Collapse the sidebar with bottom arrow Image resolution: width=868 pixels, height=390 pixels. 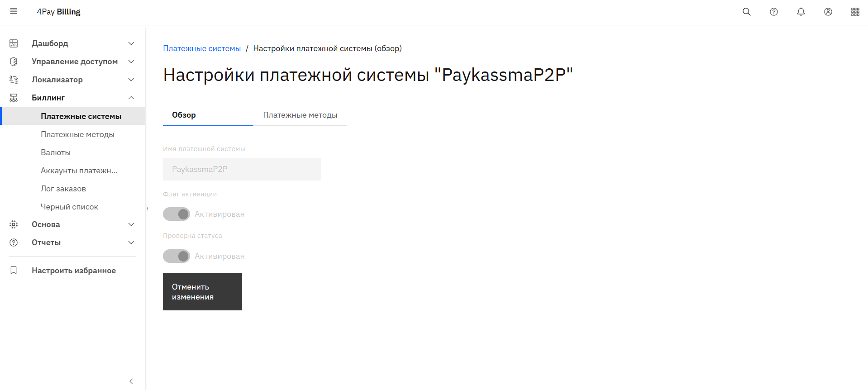[x=131, y=381]
